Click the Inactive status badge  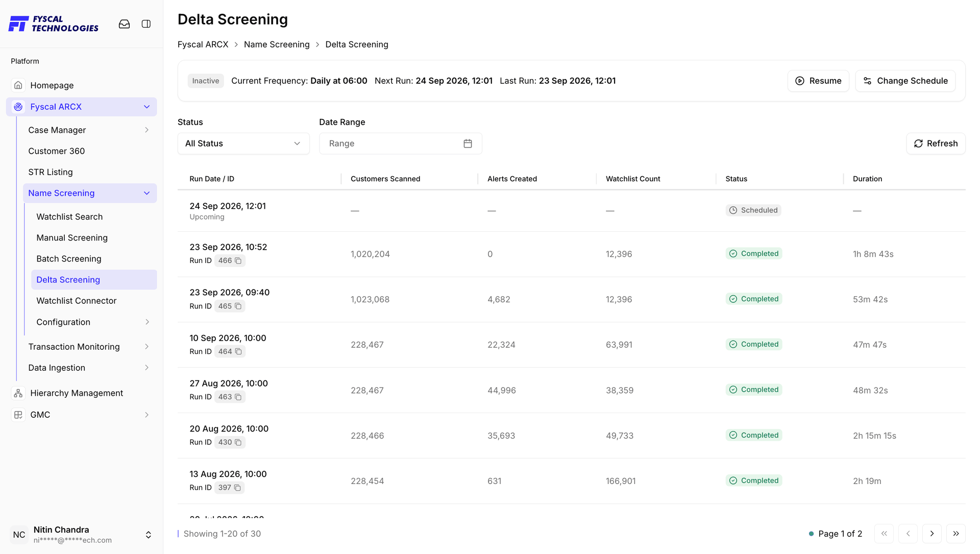pyautogui.click(x=206, y=81)
